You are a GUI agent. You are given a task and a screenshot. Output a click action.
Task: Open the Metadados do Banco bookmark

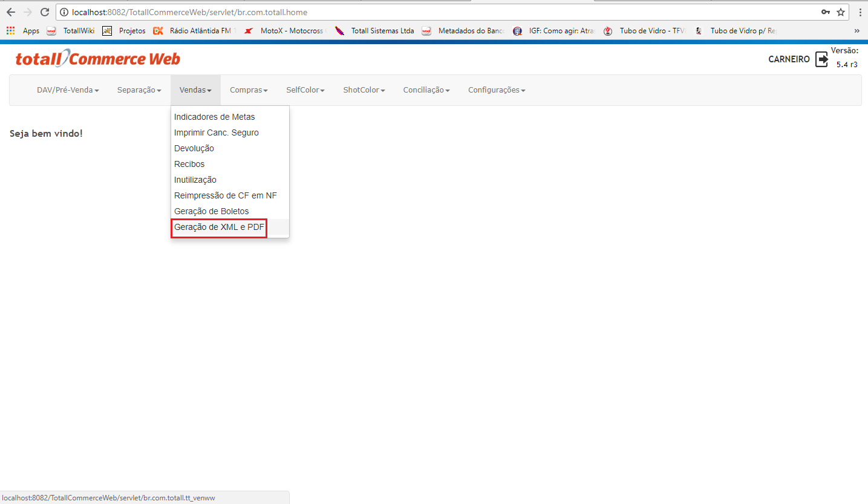point(463,31)
